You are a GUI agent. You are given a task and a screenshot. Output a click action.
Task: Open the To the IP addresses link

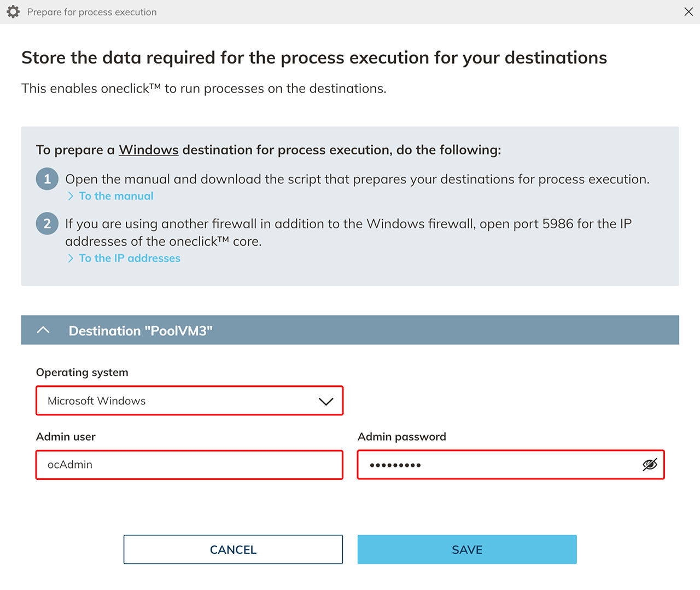pos(130,258)
